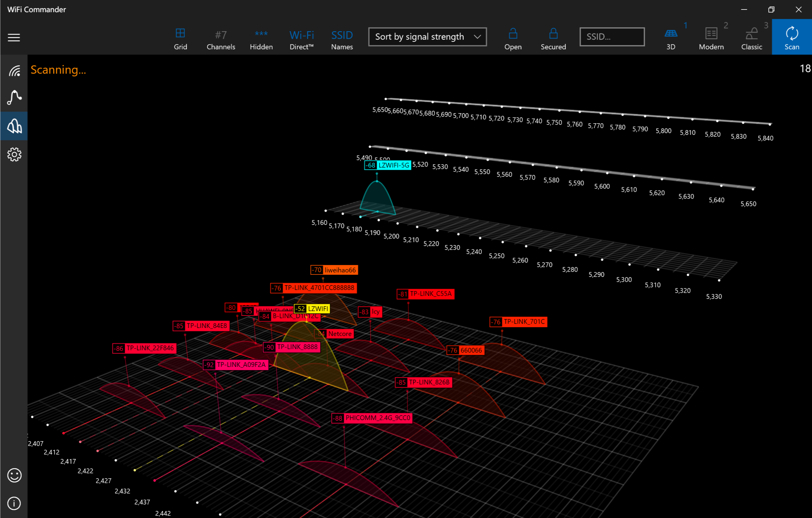The image size is (812, 518).
Task: Click the SSID filter input field
Action: click(x=612, y=36)
